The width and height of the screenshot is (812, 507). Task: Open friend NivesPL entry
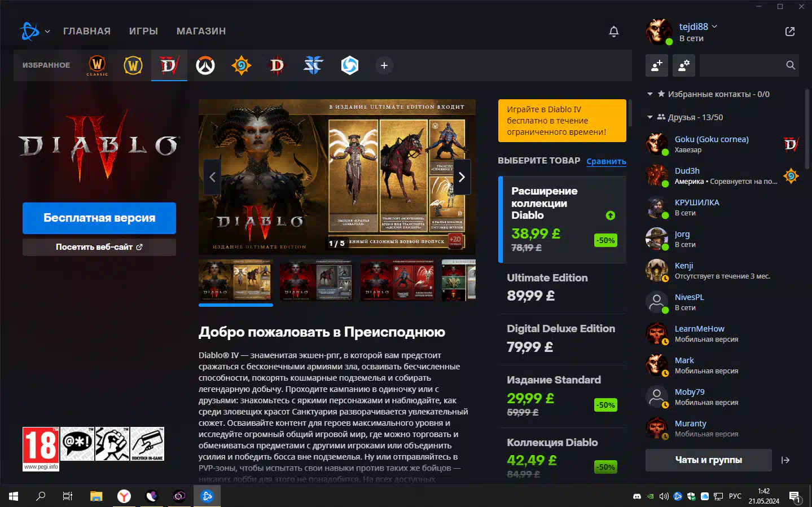pyautogui.click(x=723, y=302)
